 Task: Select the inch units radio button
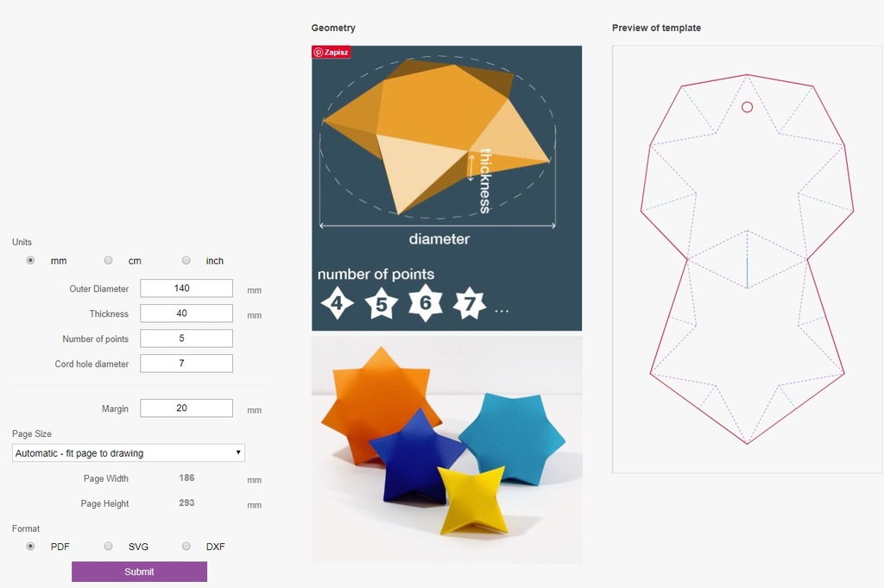pos(186,261)
